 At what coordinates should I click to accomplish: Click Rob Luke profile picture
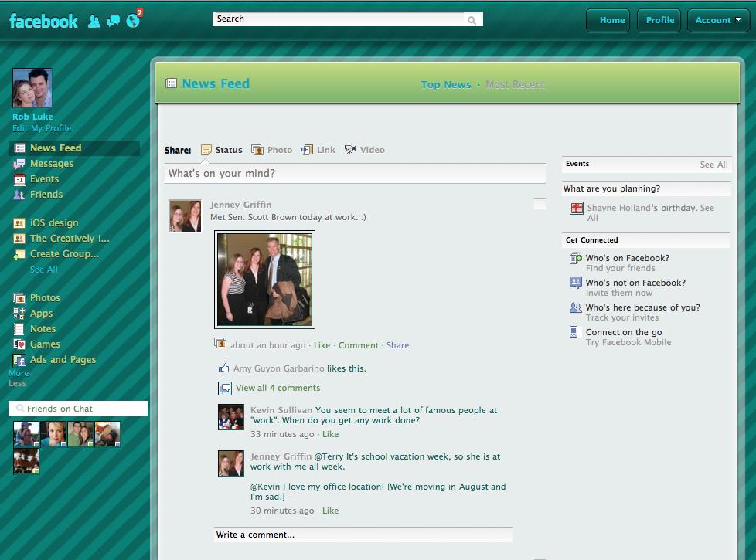click(32, 88)
